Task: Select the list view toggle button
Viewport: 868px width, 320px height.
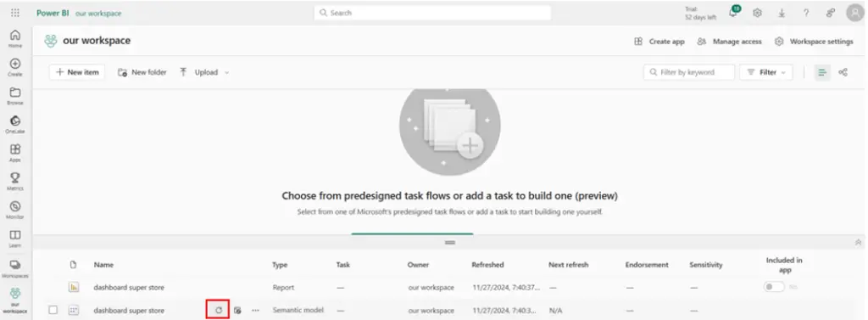Action: click(x=822, y=72)
